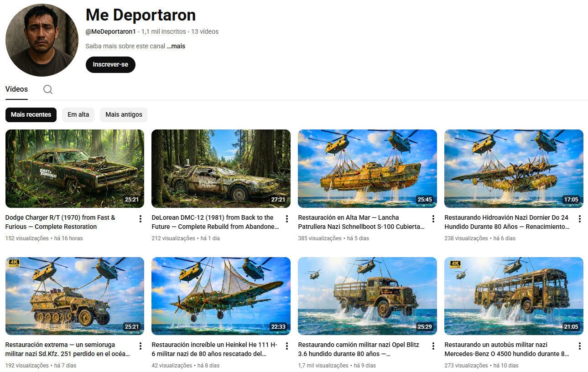Select the Em alta filter chip
Screen dimensions: 588x372
[78, 114]
